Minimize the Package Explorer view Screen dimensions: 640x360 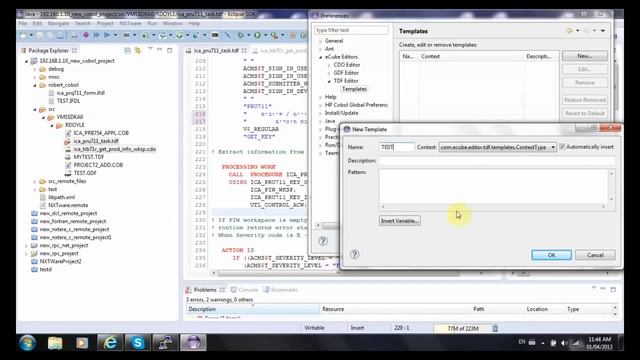(x=160, y=50)
